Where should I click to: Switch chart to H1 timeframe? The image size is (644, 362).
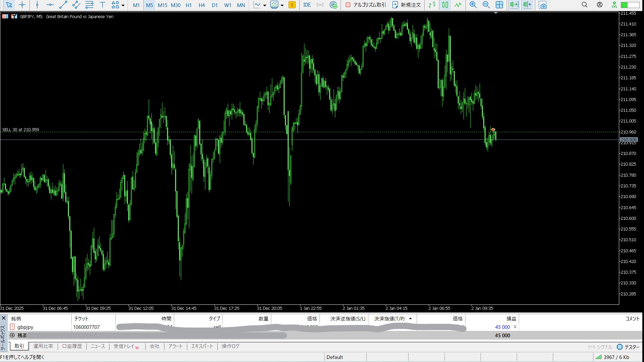click(189, 5)
